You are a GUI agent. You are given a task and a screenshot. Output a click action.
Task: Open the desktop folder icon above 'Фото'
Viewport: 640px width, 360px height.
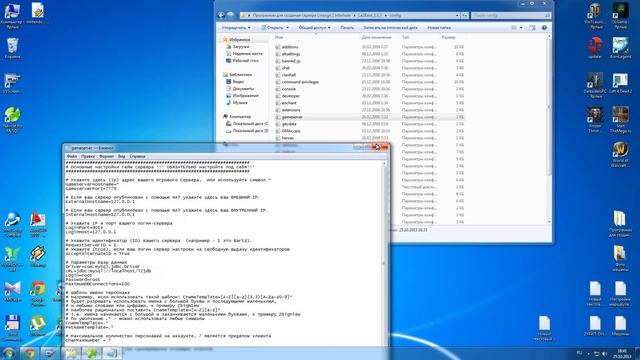pos(620,225)
